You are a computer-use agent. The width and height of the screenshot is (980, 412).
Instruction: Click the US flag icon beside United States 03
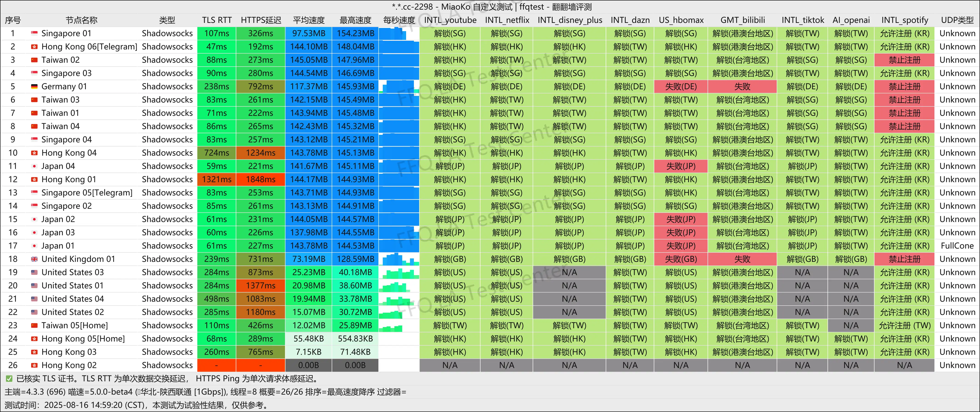point(34,272)
